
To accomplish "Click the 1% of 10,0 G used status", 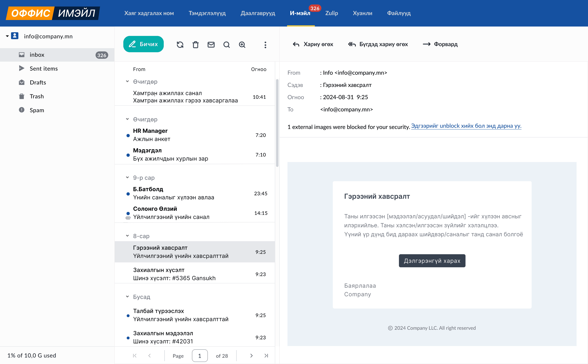I will click(32, 355).
